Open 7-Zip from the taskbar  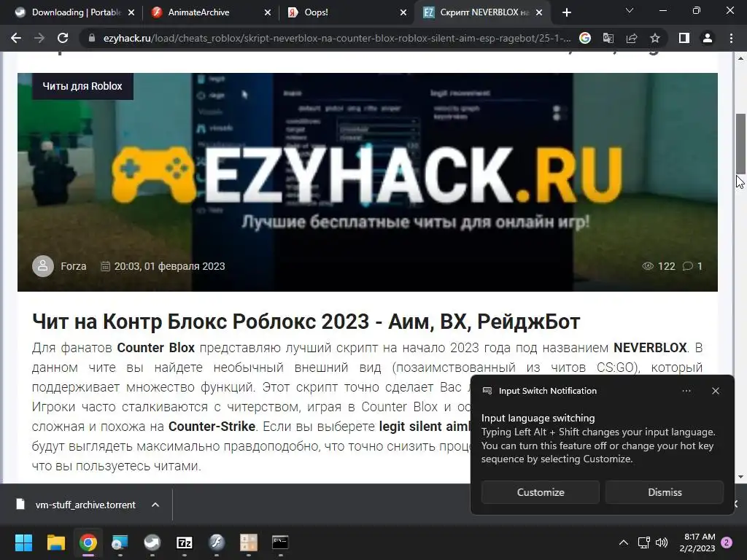click(x=185, y=542)
